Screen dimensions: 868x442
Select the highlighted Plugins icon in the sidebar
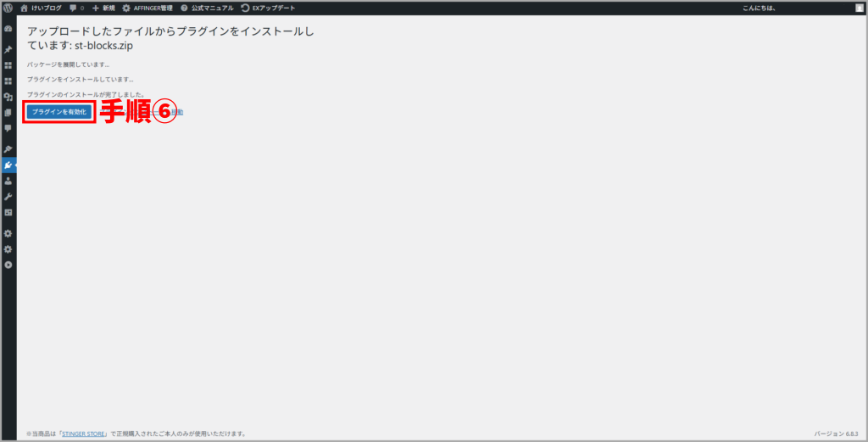[8, 165]
